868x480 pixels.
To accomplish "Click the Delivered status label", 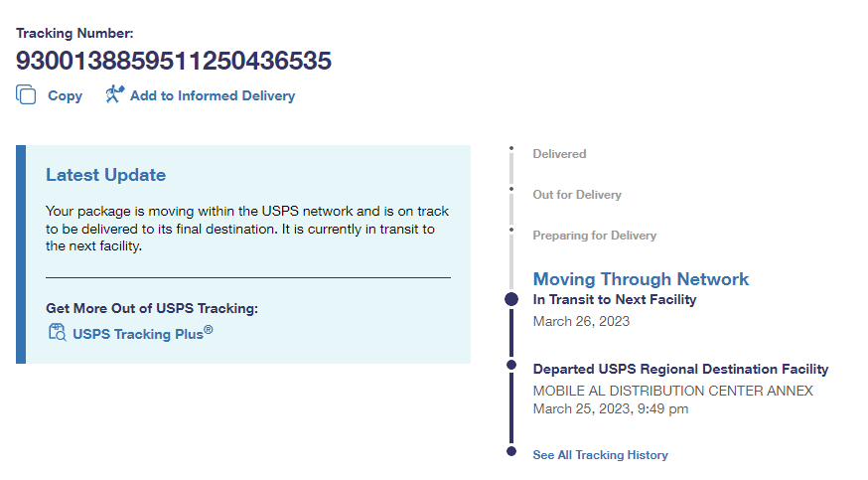I will point(559,154).
